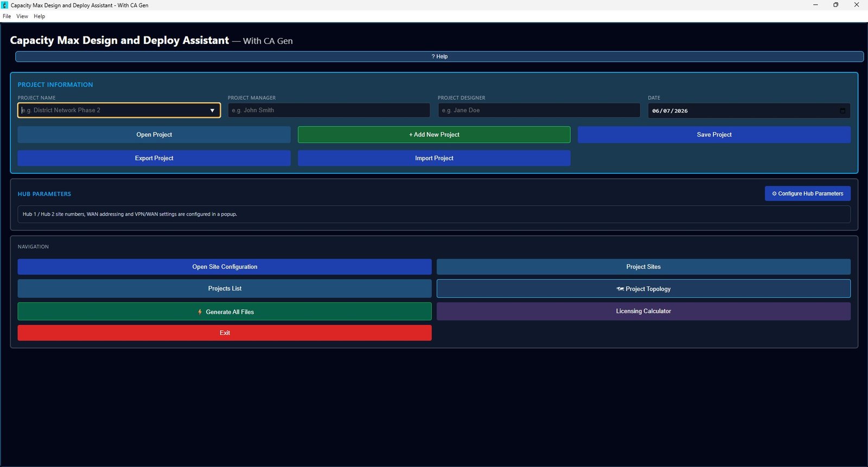Click the Export Project button
This screenshot has height=467, width=868.
[x=154, y=158]
